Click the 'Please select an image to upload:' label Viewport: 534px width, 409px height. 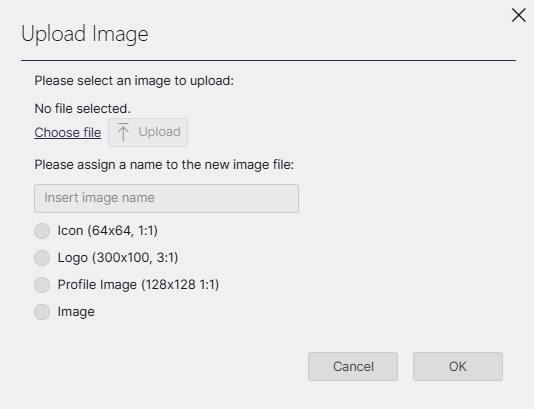point(134,81)
